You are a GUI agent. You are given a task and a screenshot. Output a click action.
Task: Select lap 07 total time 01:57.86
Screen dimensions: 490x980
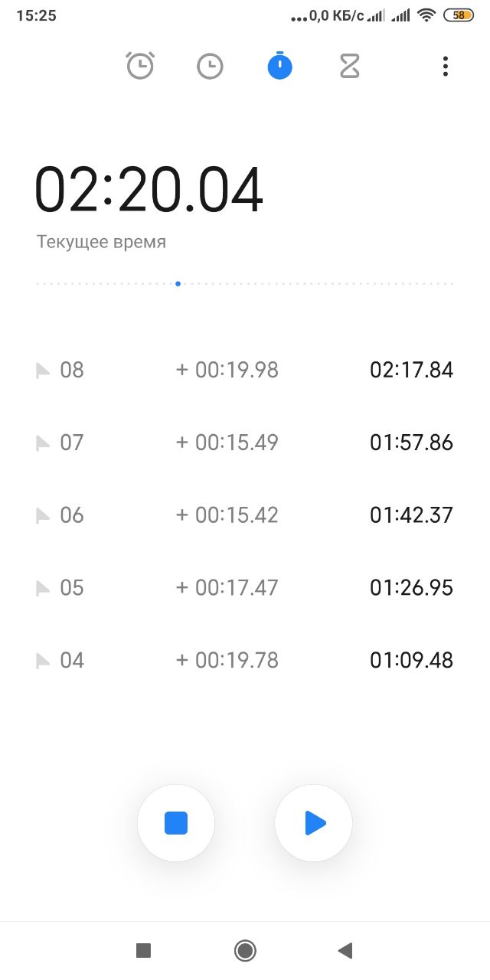click(x=411, y=443)
